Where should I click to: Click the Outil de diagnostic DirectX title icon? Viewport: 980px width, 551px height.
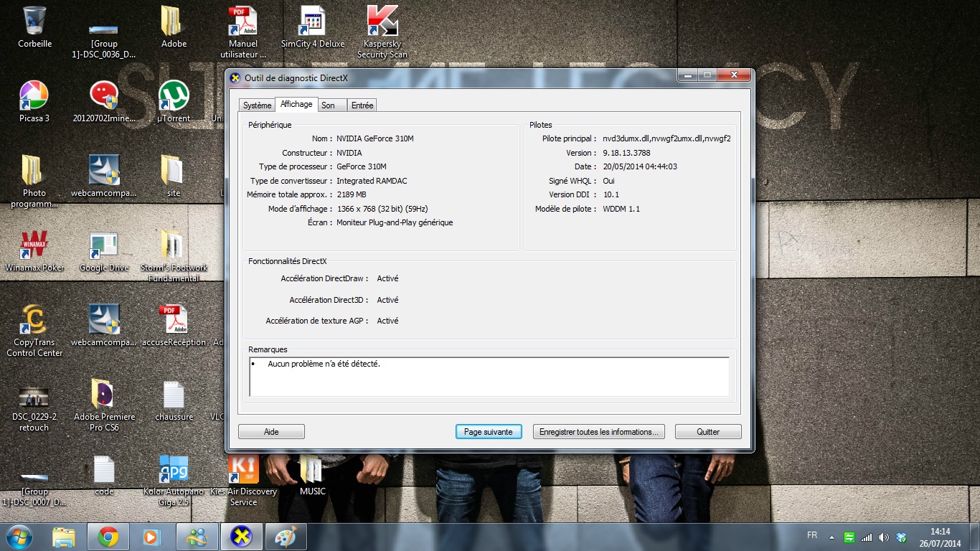coord(235,77)
